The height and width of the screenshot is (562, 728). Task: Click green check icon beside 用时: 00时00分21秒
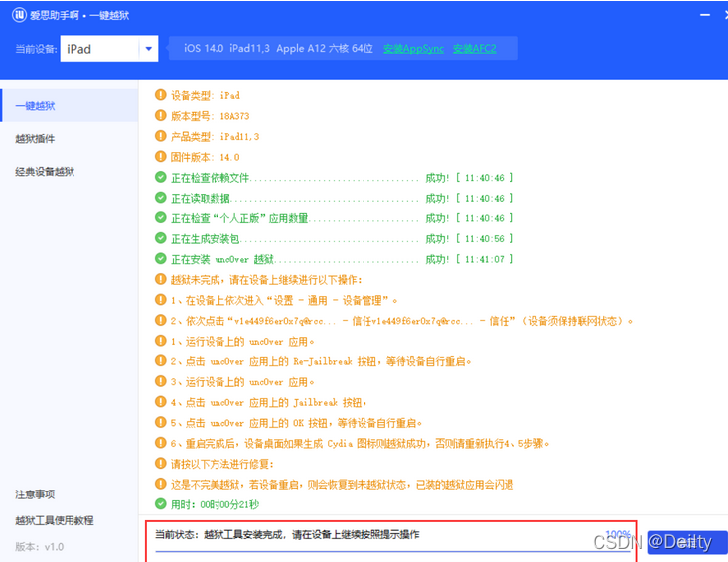click(161, 503)
